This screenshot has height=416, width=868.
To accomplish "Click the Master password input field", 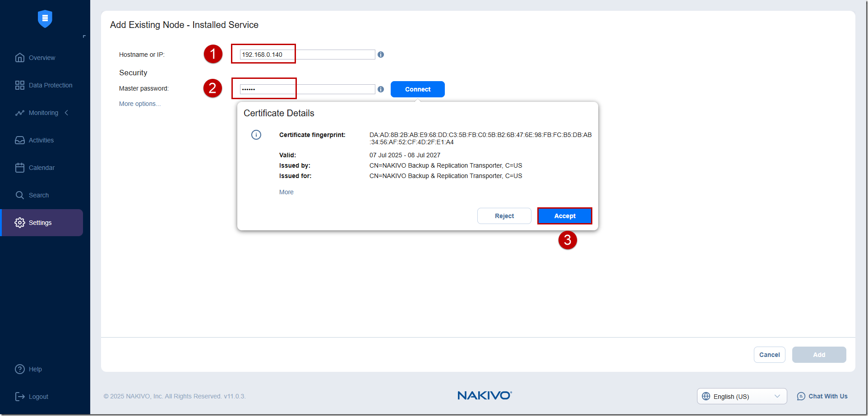I will (x=307, y=89).
